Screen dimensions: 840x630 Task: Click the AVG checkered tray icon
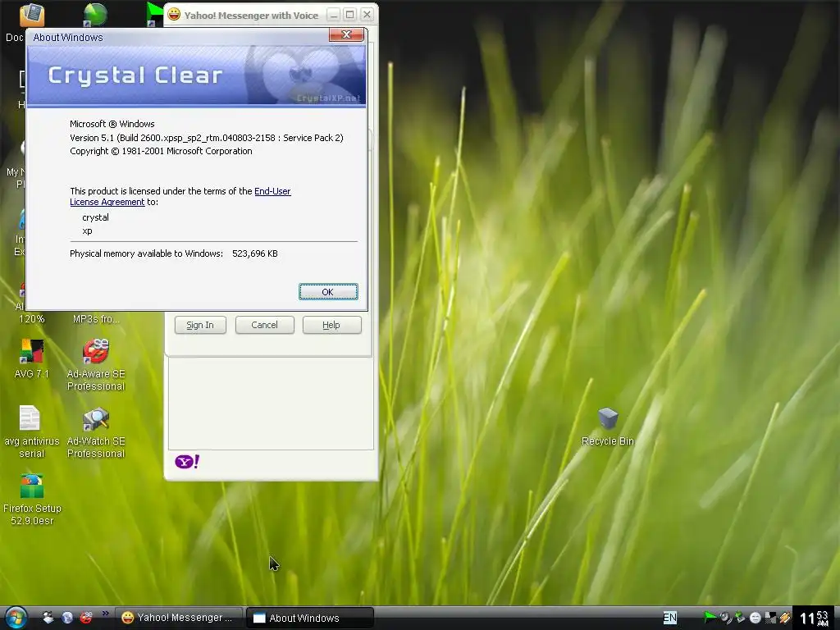pyautogui.click(x=770, y=618)
